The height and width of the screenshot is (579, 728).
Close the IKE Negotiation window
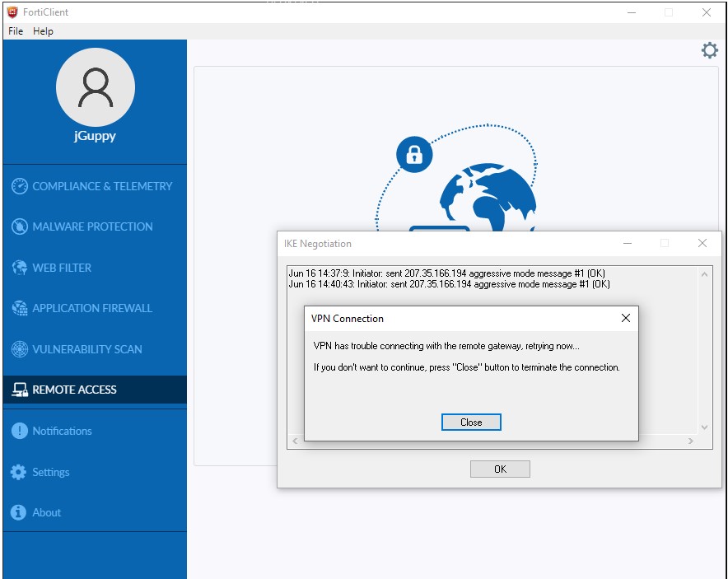(x=702, y=243)
